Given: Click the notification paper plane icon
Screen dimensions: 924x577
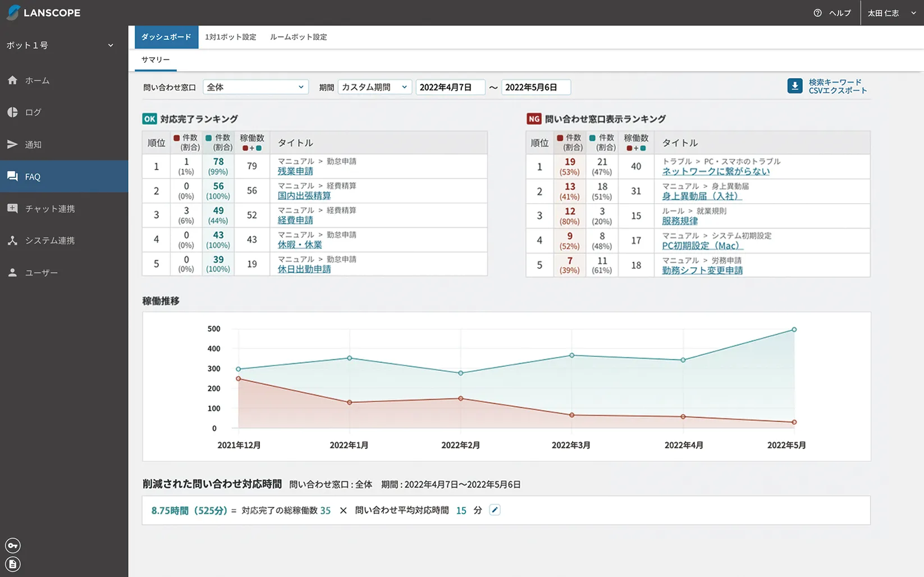Looking at the screenshot, I should coord(12,144).
